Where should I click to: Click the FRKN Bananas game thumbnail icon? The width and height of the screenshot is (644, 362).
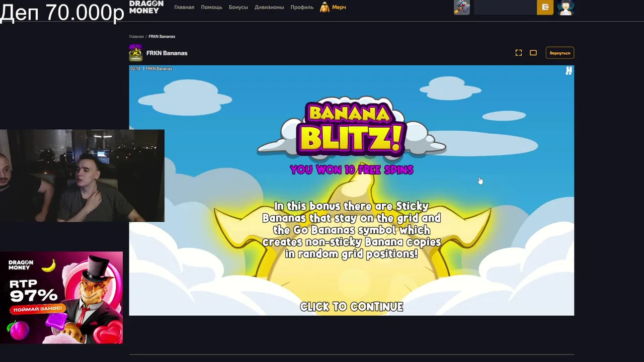135,53
